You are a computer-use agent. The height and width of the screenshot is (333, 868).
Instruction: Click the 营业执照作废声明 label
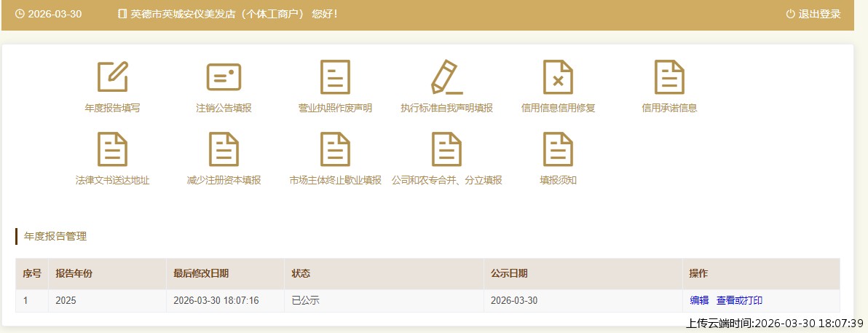335,108
